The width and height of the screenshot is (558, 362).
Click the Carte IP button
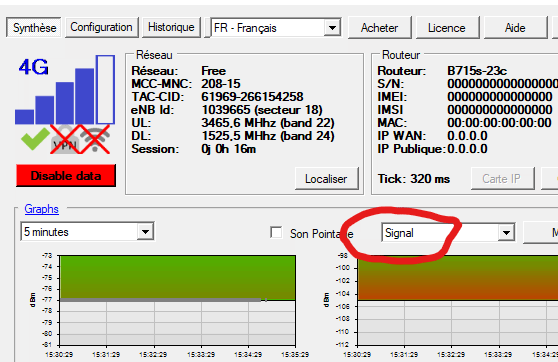click(501, 179)
